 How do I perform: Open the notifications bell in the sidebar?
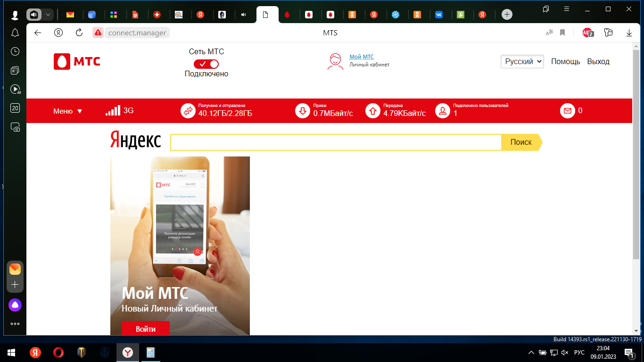click(15, 33)
